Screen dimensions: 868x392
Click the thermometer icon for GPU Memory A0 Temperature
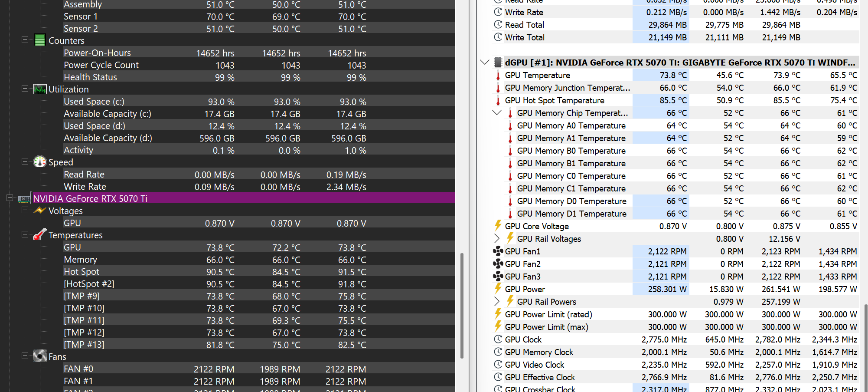coord(510,125)
